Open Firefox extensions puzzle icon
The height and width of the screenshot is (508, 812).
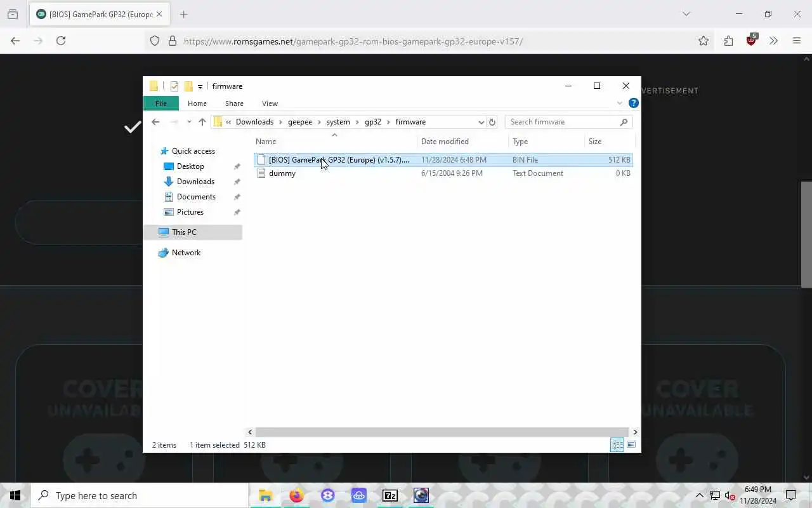(x=728, y=41)
